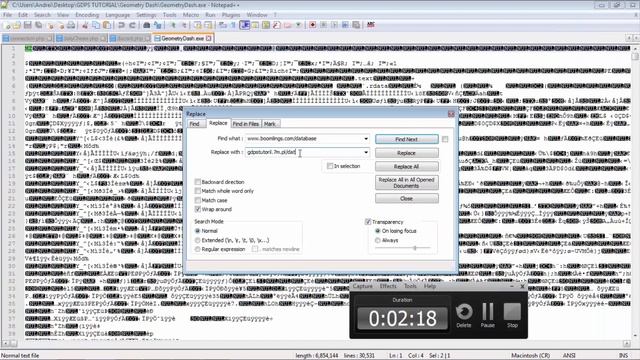The height and width of the screenshot is (360, 640).
Task: Select the Always transparency radio
Action: tap(378, 240)
